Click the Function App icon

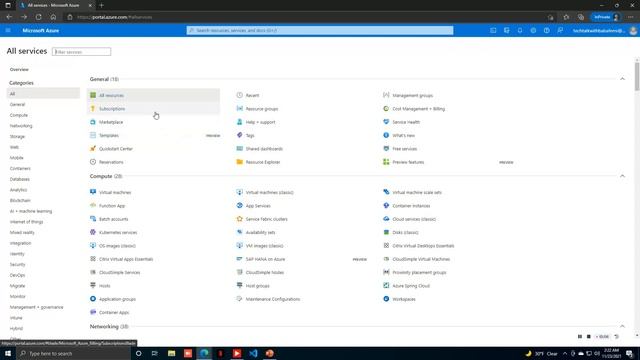point(93,206)
